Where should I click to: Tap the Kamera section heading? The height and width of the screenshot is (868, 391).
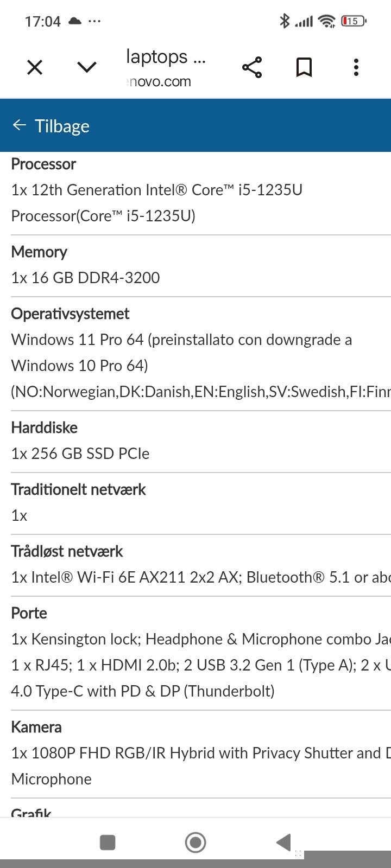coord(36,727)
